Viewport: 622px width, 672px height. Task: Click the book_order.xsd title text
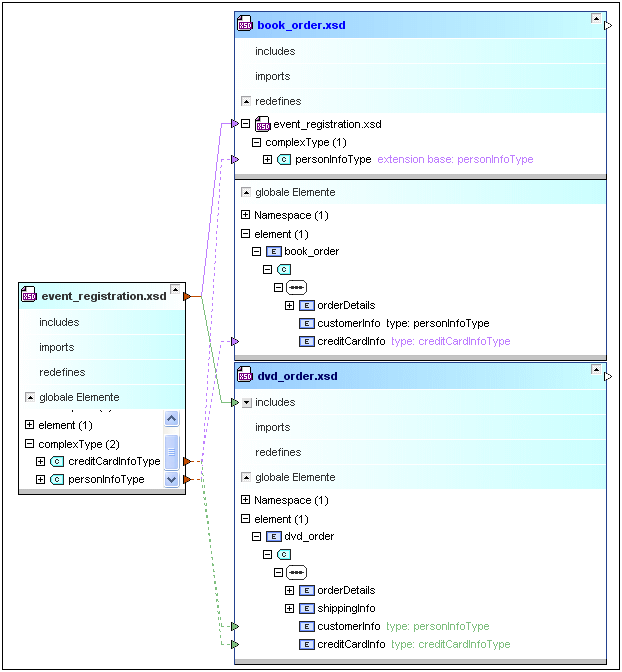(x=301, y=25)
